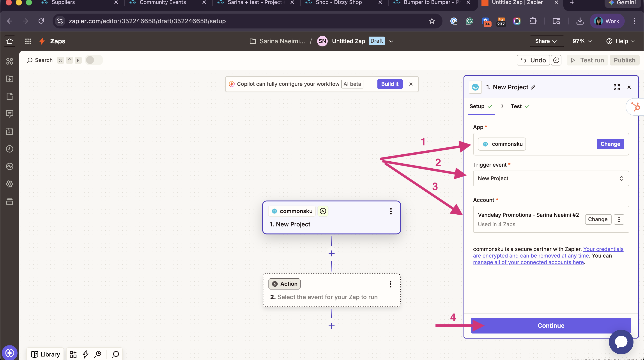Open the Library panel button
The width and height of the screenshot is (644, 360).
point(45,354)
